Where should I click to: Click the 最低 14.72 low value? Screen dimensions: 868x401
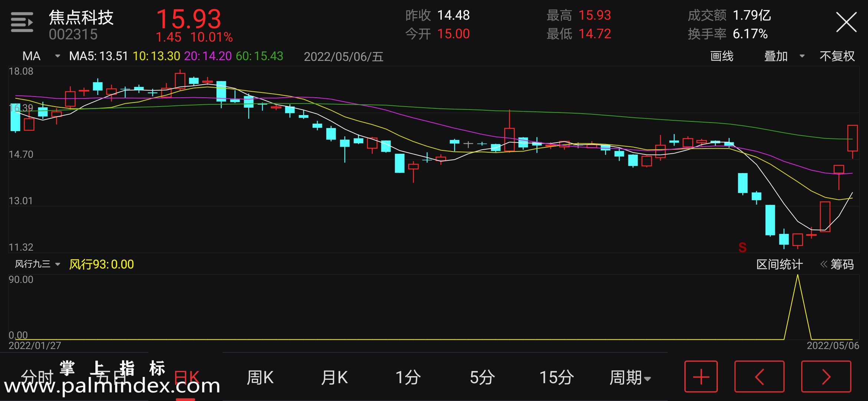579,34
